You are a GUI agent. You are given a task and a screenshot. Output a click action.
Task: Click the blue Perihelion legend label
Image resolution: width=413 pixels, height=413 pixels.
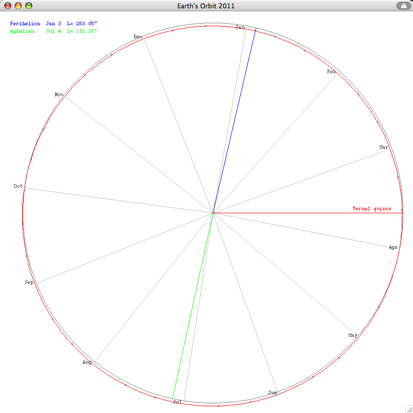[25, 24]
